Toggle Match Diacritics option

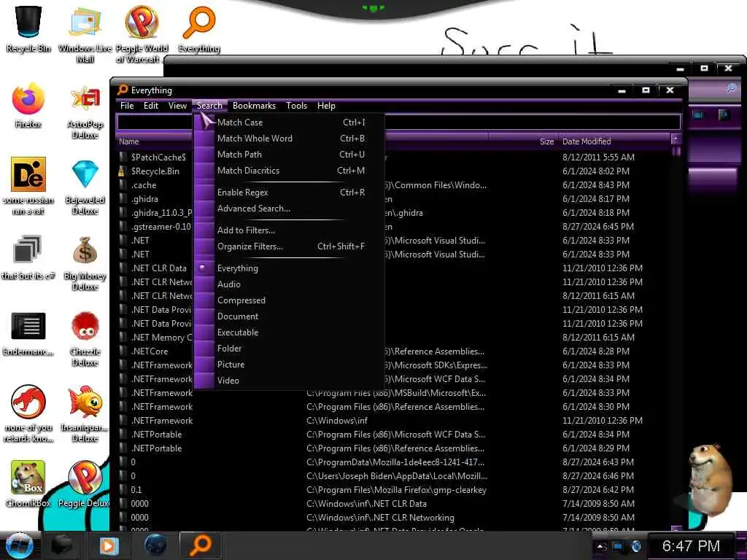290,171
